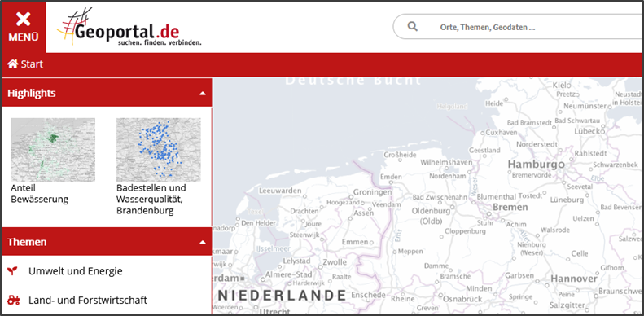Click the Highlights panel header
This screenshot has width=644, height=316.
click(107, 93)
